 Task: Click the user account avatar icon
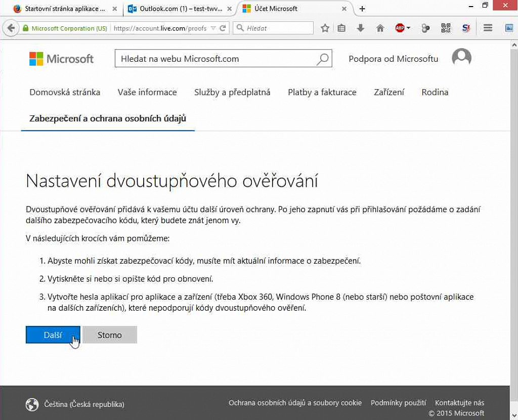[461, 58]
